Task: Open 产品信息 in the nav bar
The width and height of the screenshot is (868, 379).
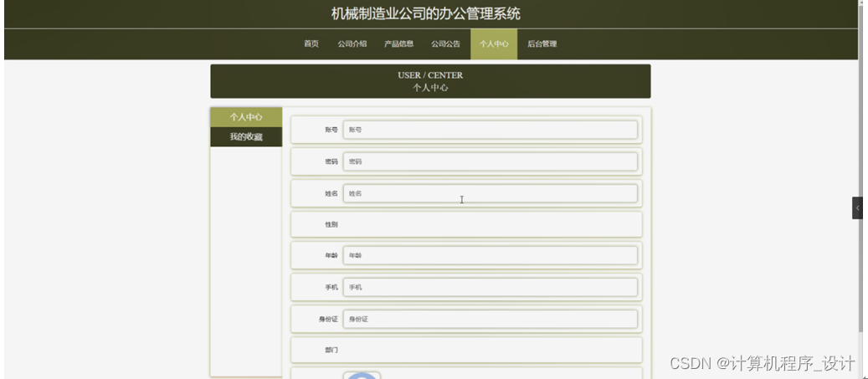Action: click(x=399, y=44)
